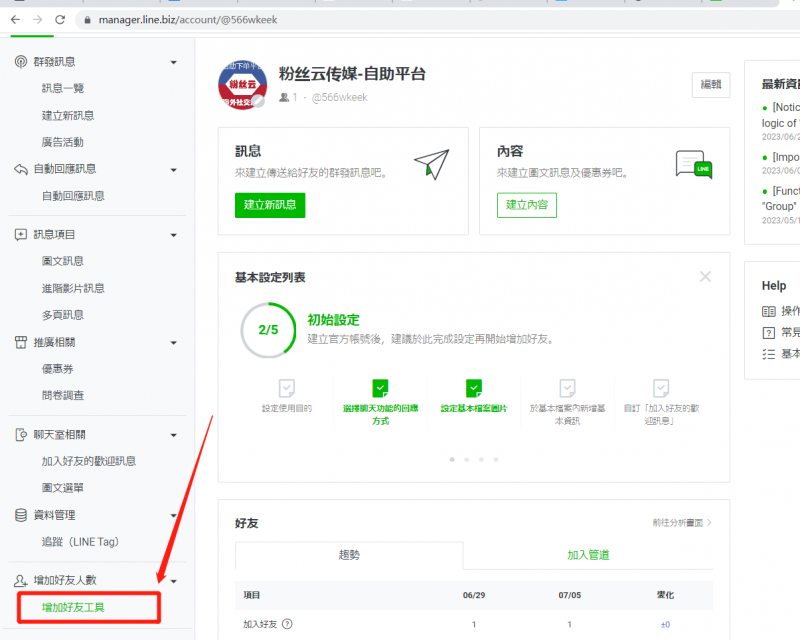The height and width of the screenshot is (640, 800).
Task: Switch to the 加入管道 tab
Action: click(588, 555)
